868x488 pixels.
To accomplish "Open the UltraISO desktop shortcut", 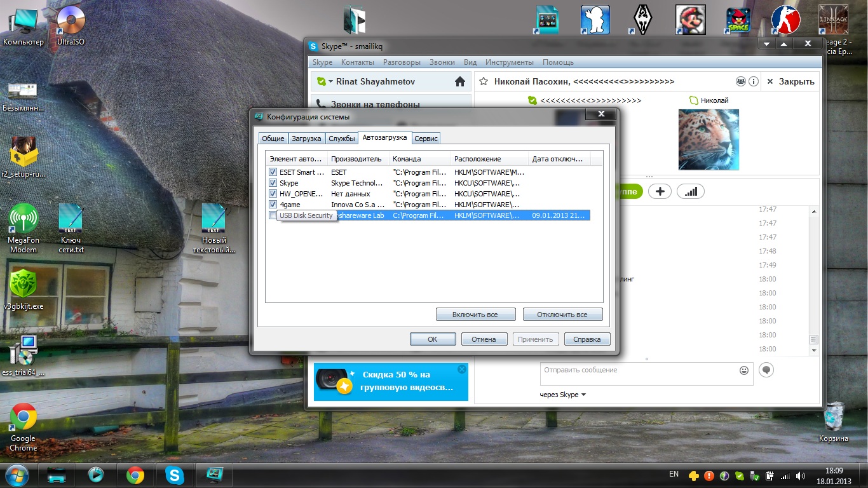I will click(x=71, y=25).
